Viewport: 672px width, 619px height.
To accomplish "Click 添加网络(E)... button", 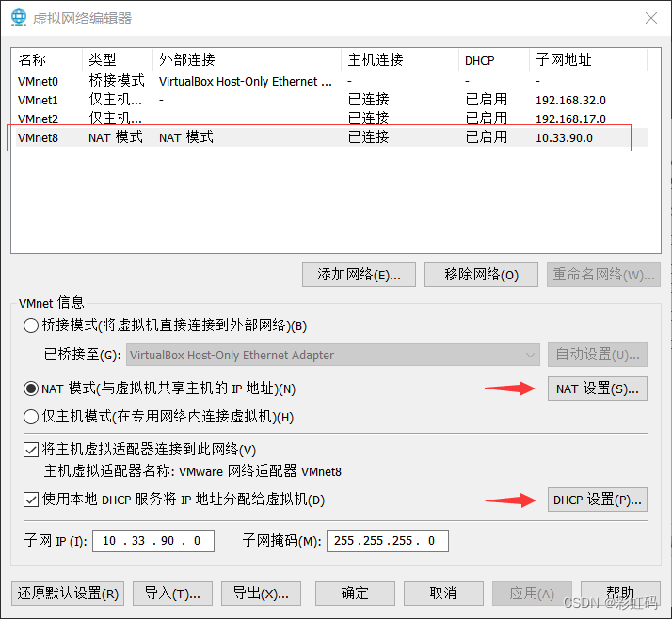I will click(x=359, y=275).
